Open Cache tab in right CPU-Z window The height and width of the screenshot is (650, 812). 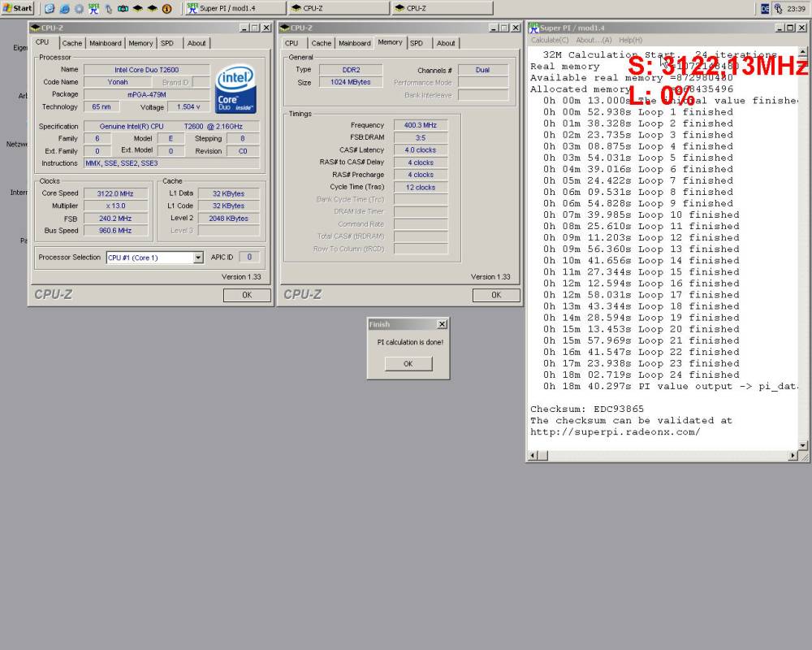[321, 43]
